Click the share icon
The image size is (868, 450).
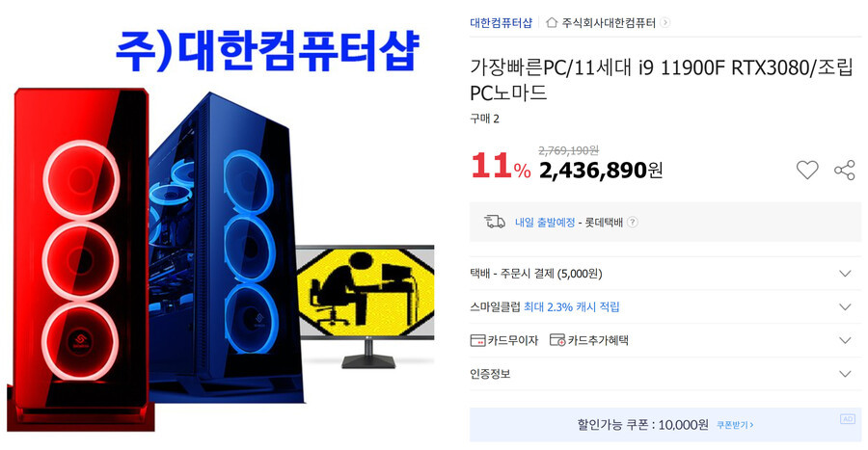coord(845,170)
